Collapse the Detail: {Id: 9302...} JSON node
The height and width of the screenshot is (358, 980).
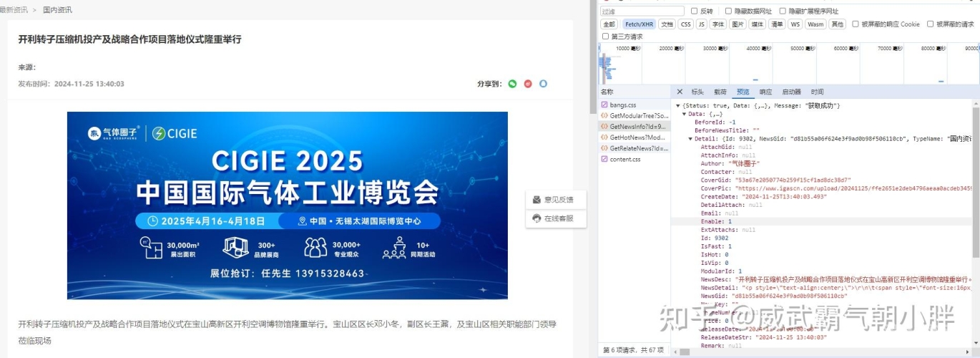[690, 139]
